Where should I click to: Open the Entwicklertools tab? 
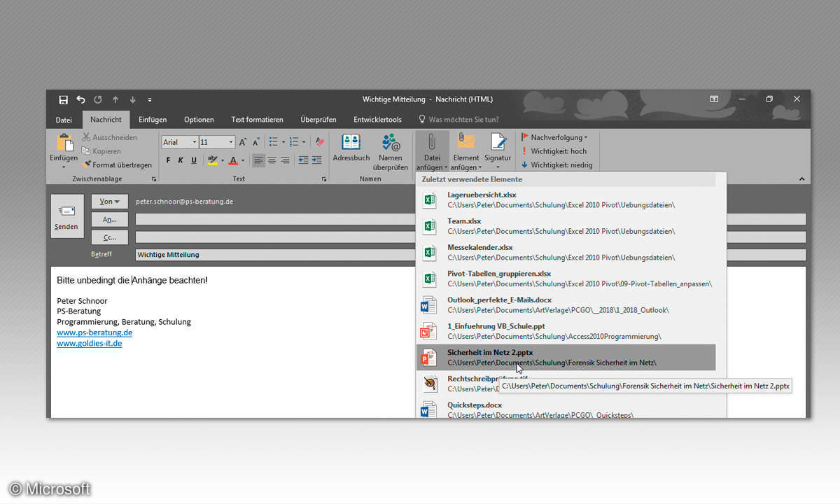coord(377,120)
